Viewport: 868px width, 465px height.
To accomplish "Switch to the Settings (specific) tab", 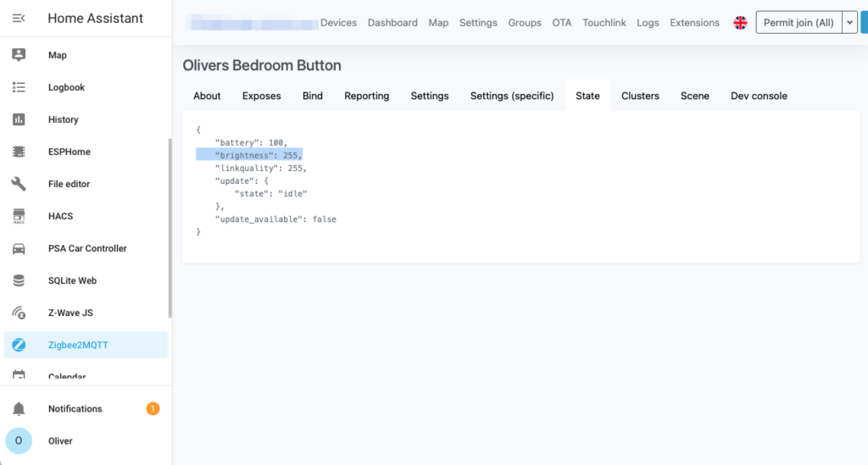I will [512, 96].
